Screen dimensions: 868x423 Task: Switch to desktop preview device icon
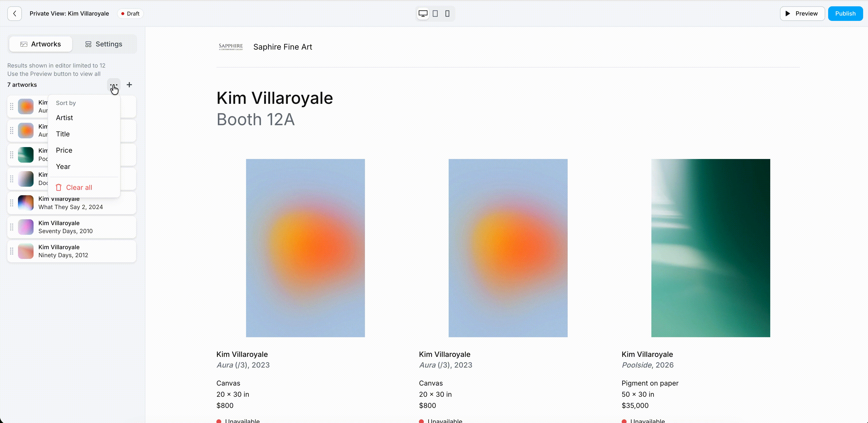[x=423, y=13]
